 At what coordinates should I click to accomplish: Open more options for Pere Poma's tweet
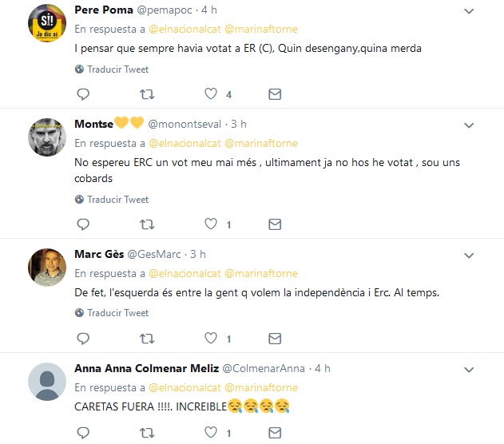click(470, 11)
